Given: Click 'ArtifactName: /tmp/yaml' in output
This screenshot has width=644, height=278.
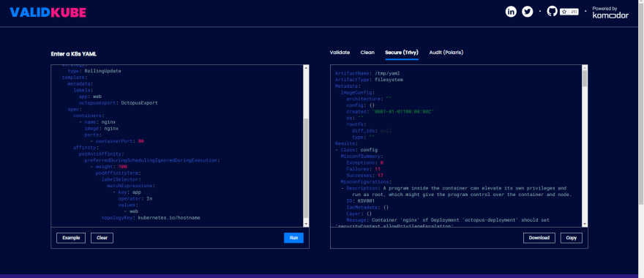Looking at the screenshot, I should pos(367,73).
